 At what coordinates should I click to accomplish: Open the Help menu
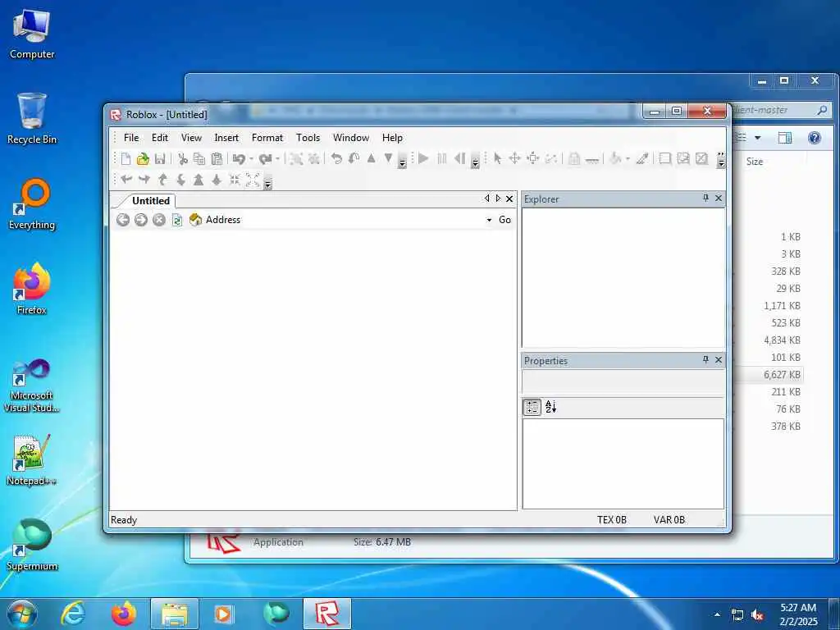(392, 138)
